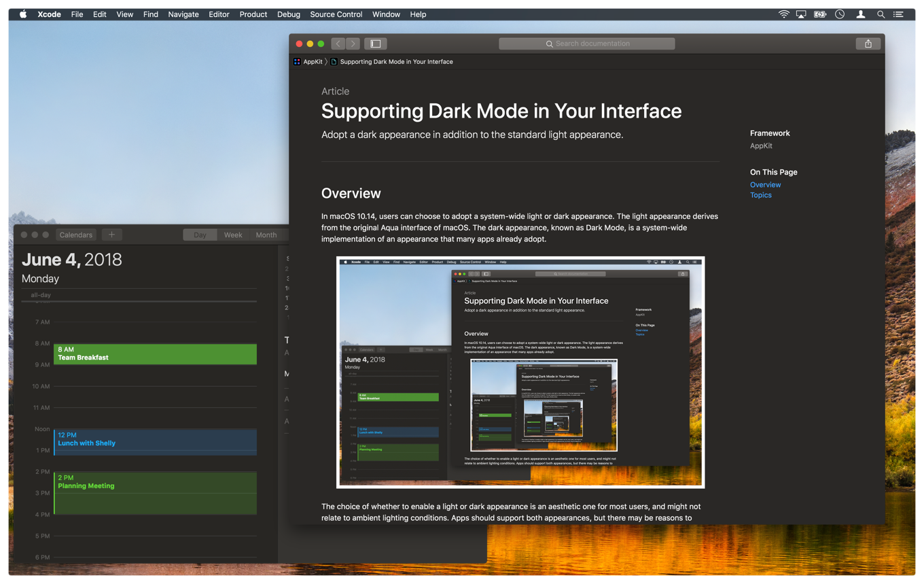
Task: Go back in documentation viewer
Action: click(338, 44)
